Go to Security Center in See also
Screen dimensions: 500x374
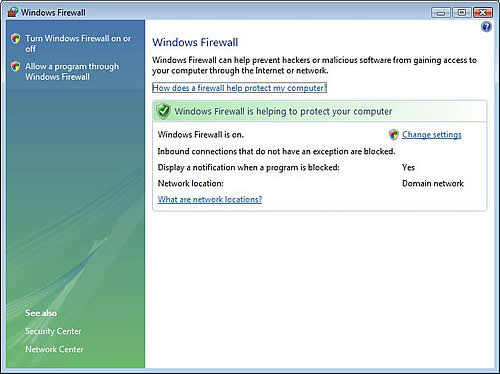tap(53, 331)
